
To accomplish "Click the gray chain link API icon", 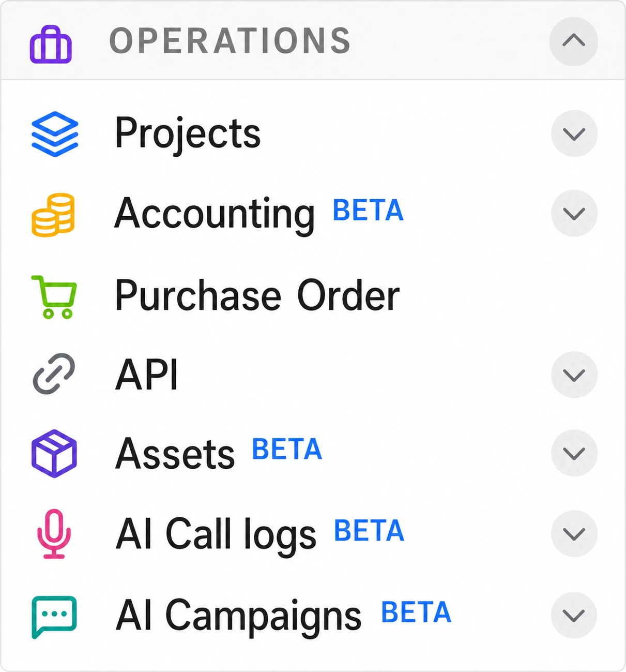I will [x=54, y=374].
